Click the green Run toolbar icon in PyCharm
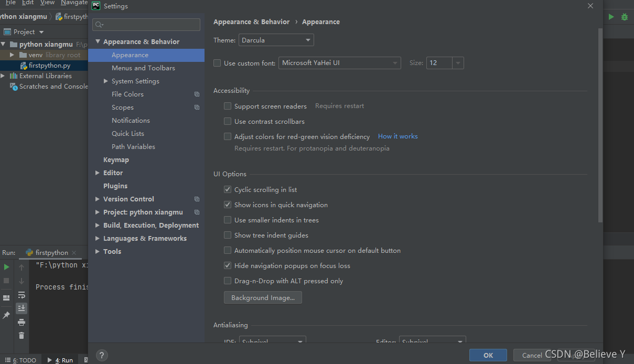Image resolution: width=634 pixels, height=364 pixels. coord(611,17)
